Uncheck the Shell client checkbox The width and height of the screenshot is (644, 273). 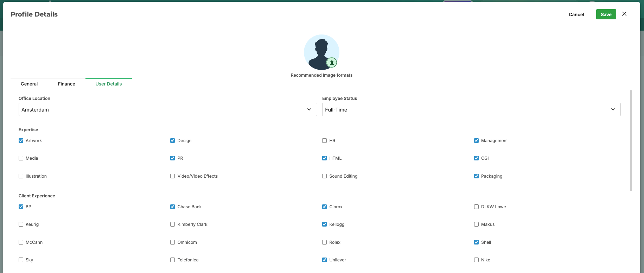tap(476, 242)
